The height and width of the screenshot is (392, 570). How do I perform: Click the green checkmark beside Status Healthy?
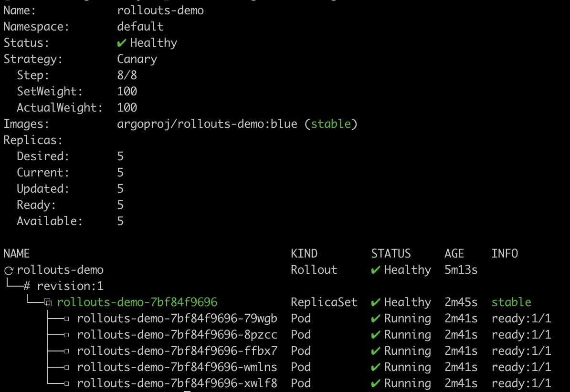pyautogui.click(x=121, y=43)
